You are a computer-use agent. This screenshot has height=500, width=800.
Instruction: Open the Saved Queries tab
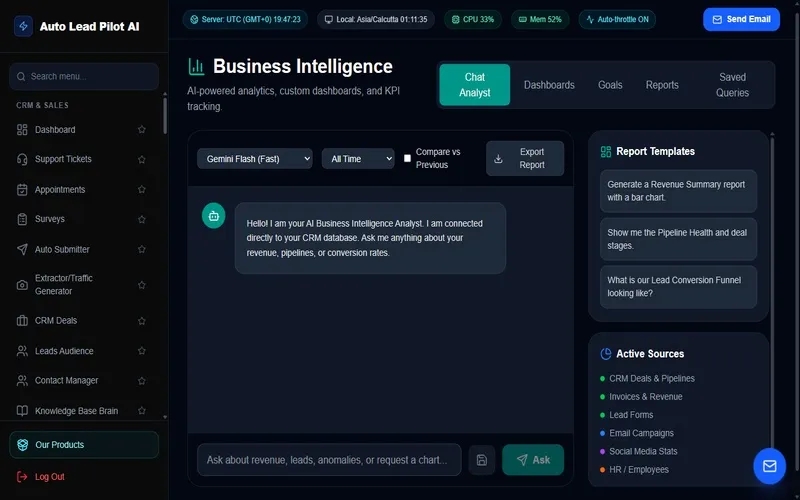(x=732, y=85)
